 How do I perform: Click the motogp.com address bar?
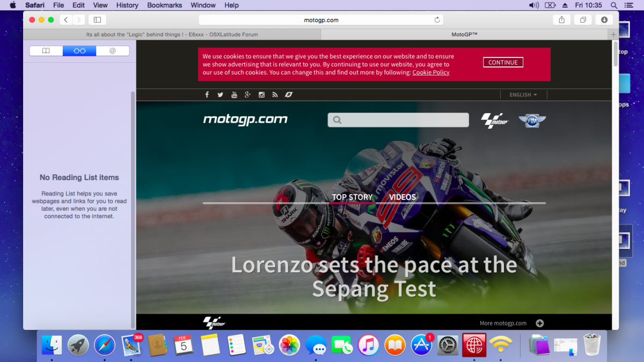[321, 20]
